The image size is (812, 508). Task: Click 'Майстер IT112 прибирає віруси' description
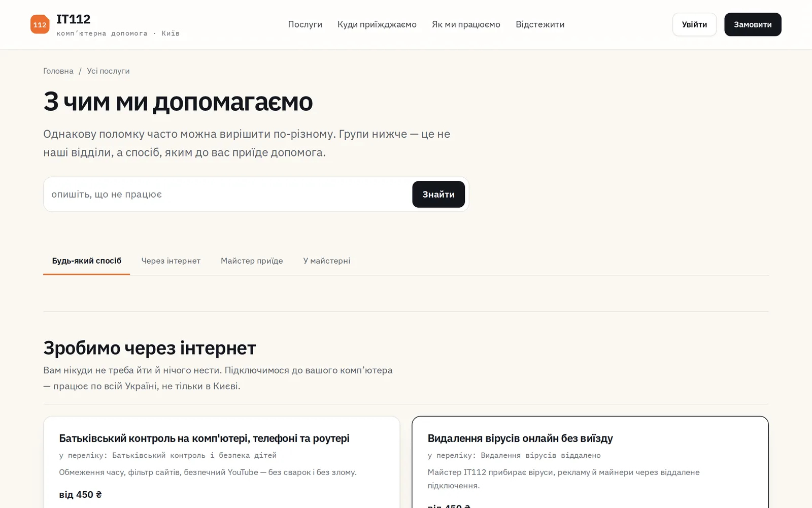pos(563,479)
